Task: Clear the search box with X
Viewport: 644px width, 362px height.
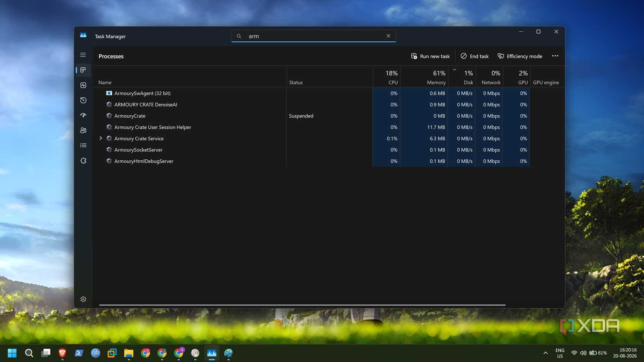Action: tap(388, 36)
